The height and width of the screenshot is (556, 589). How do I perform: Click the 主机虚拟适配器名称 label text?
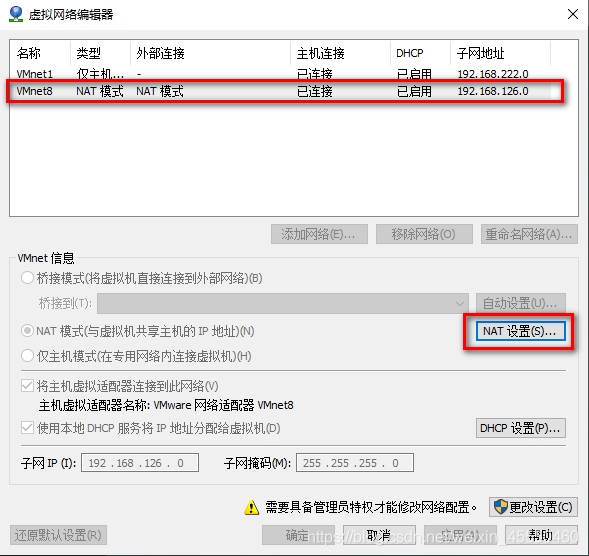tap(94, 405)
